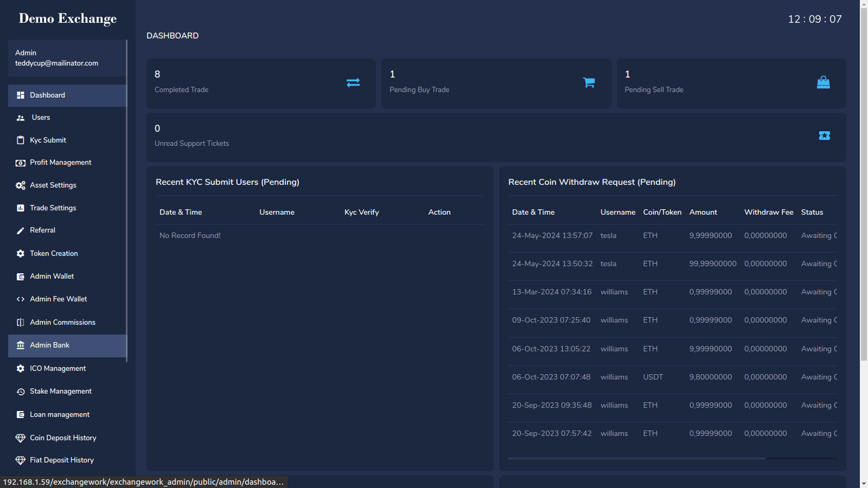The image size is (868, 488).
Task: Click the Admin Bank building icon
Action: [21, 345]
